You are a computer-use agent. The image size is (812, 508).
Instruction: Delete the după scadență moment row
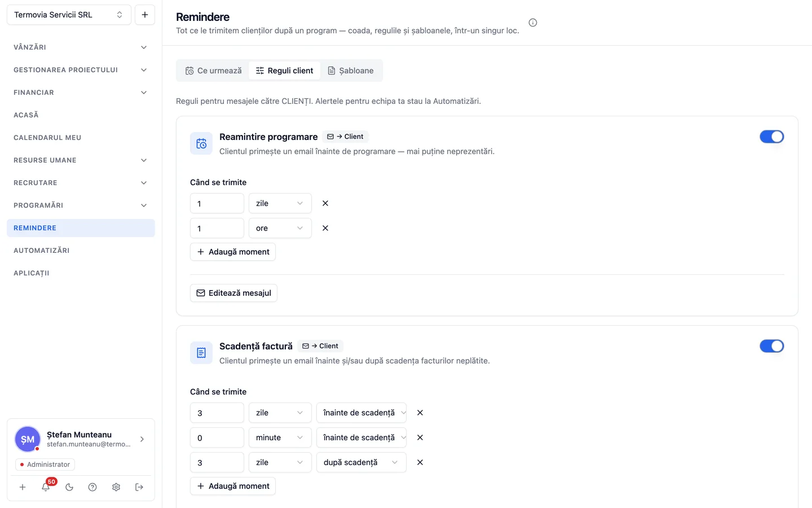coord(420,462)
